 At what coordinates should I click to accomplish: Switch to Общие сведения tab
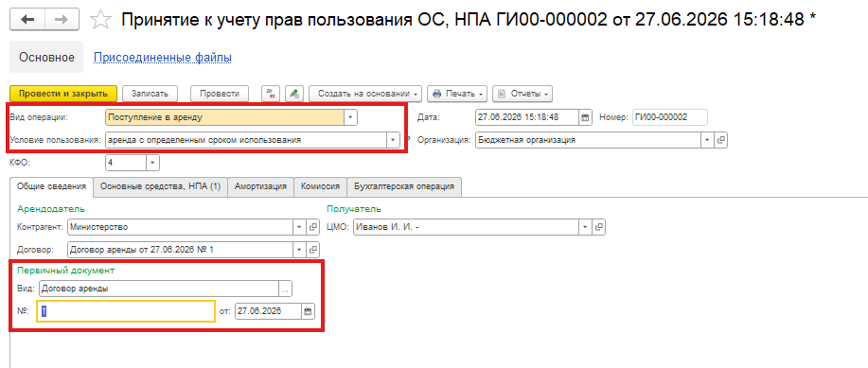pyautogui.click(x=51, y=186)
